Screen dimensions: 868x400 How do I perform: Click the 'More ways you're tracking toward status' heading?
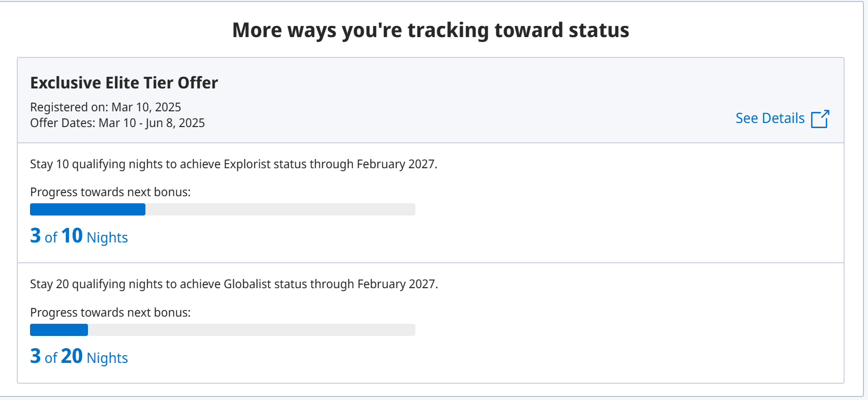(431, 30)
